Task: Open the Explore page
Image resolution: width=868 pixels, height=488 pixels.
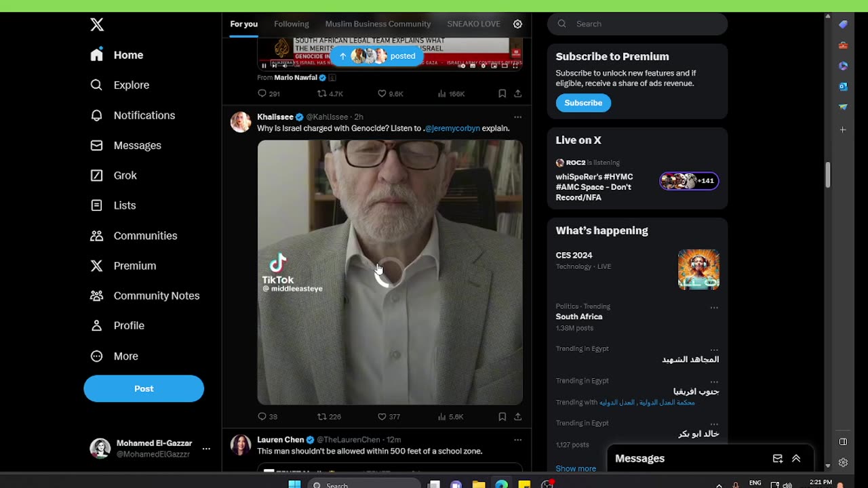Action: pos(119,85)
